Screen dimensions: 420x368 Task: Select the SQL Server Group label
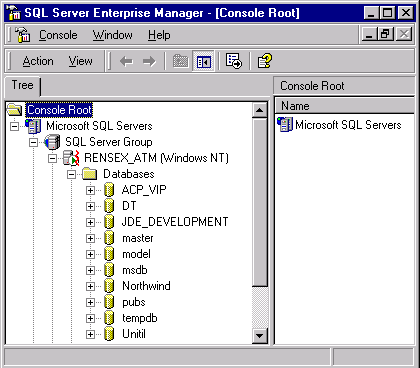click(109, 142)
